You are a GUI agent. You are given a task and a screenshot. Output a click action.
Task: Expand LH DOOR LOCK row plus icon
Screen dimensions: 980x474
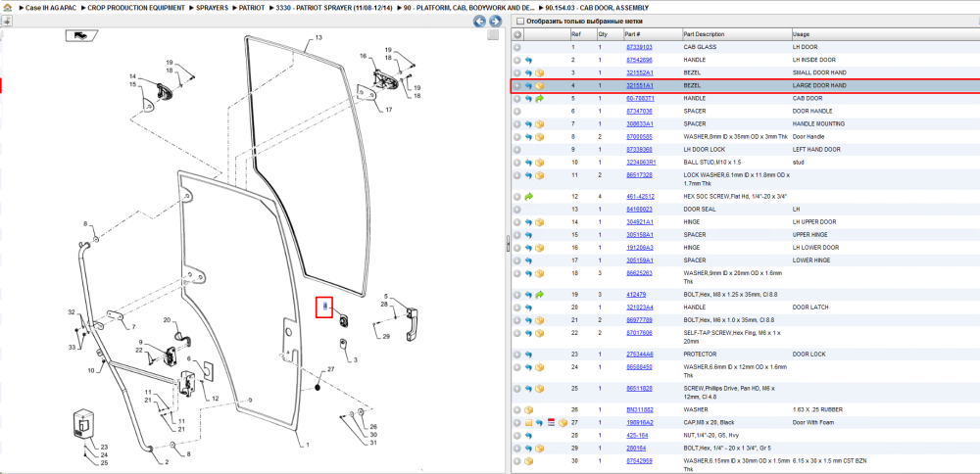tap(516, 150)
